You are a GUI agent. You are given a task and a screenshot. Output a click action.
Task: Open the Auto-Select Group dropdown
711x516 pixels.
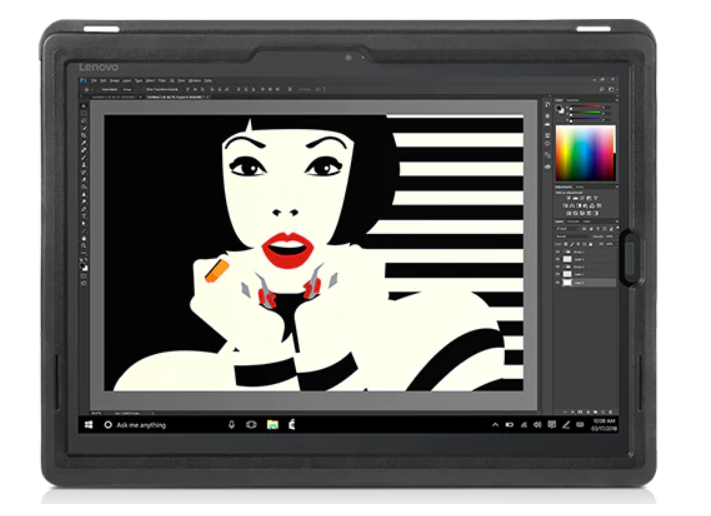tap(130, 89)
